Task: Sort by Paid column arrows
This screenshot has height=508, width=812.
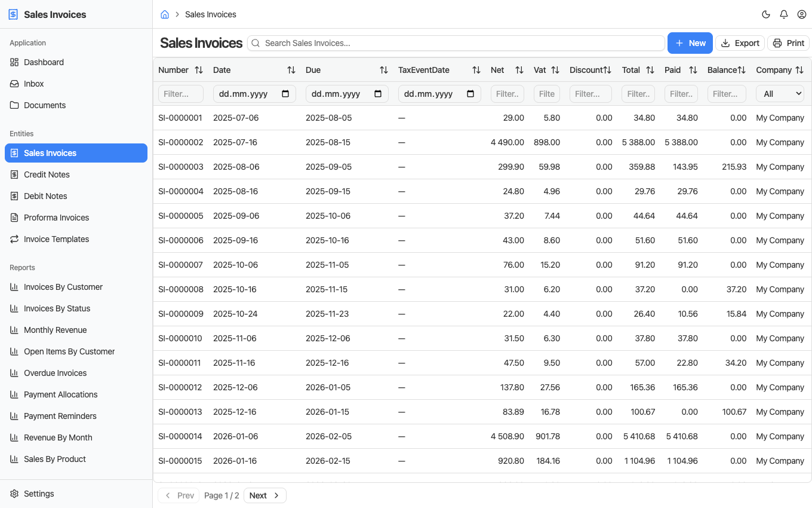Action: pyautogui.click(x=693, y=70)
